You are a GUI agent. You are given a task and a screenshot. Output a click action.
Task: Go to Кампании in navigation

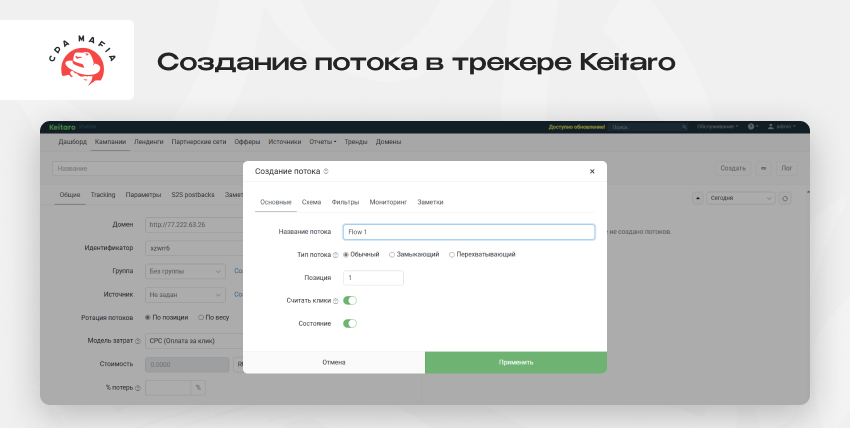tap(110, 142)
